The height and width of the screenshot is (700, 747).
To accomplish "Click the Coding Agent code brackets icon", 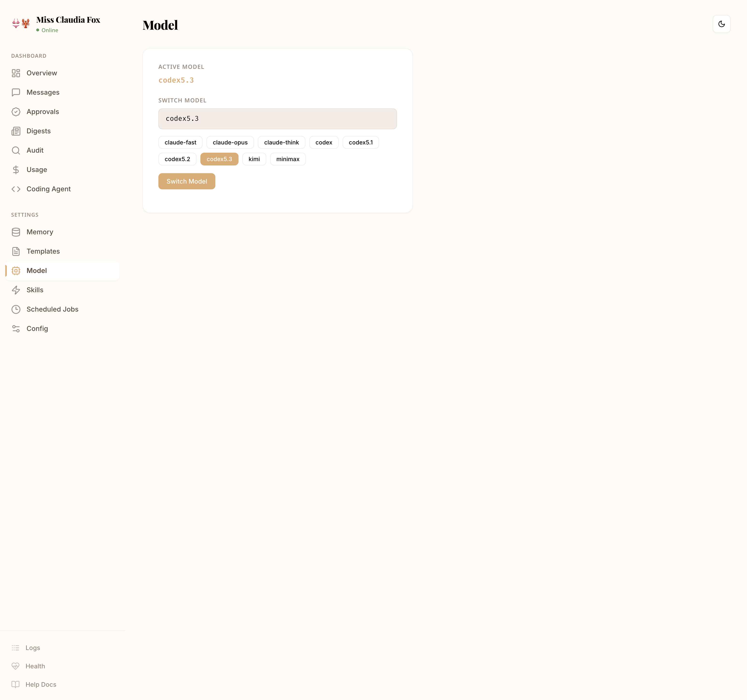I will click(x=16, y=189).
